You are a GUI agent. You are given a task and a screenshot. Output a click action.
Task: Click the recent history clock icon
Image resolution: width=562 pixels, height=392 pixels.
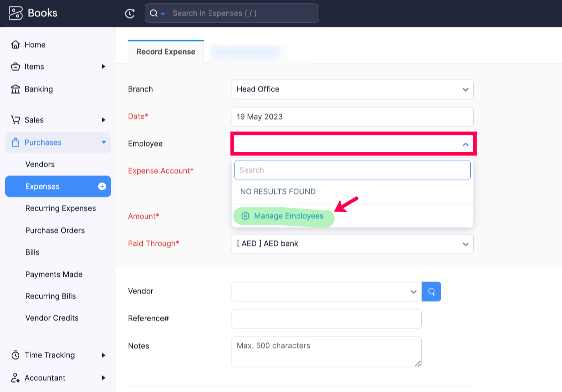point(130,13)
